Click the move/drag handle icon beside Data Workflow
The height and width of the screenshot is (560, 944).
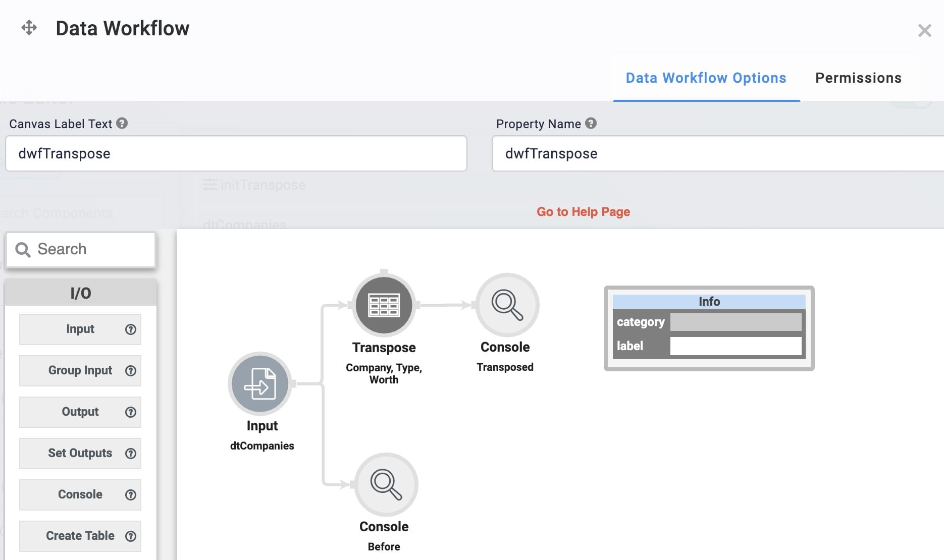coord(29,28)
